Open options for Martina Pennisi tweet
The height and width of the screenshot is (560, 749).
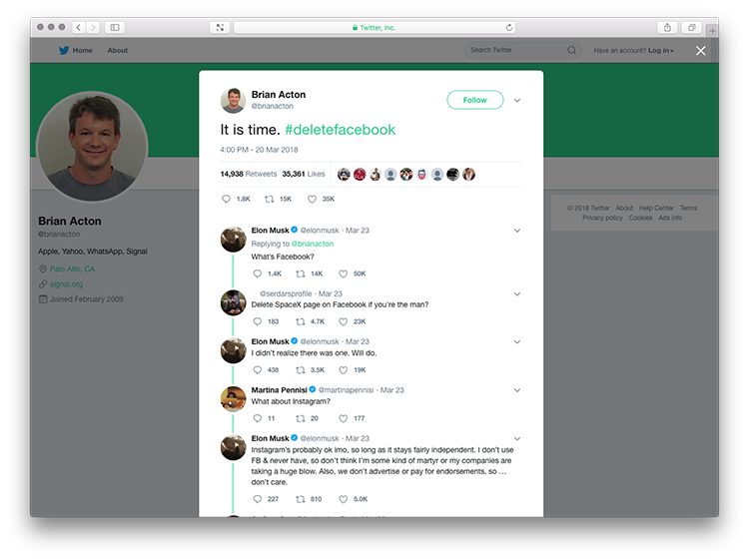(x=517, y=390)
